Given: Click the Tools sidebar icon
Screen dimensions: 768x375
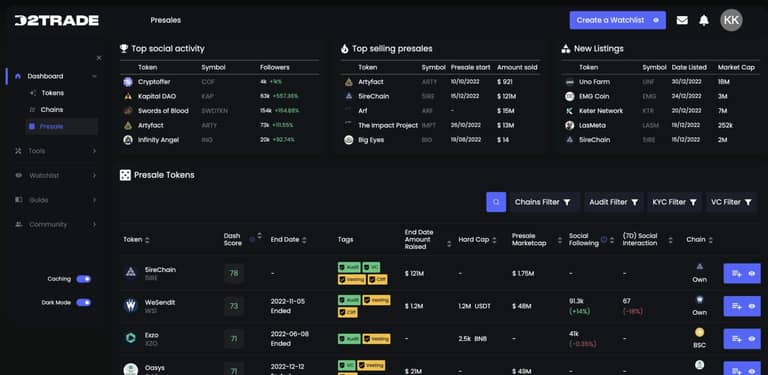Looking at the screenshot, I should click(x=19, y=151).
